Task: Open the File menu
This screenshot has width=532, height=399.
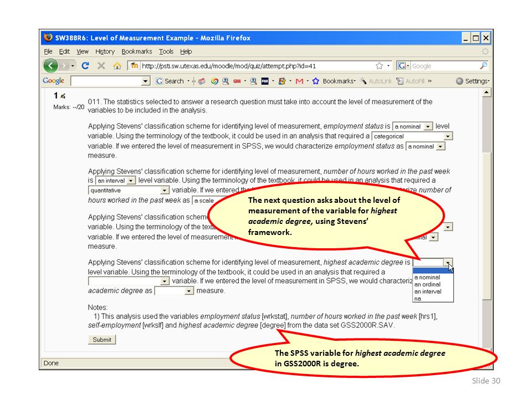Action: coord(48,52)
